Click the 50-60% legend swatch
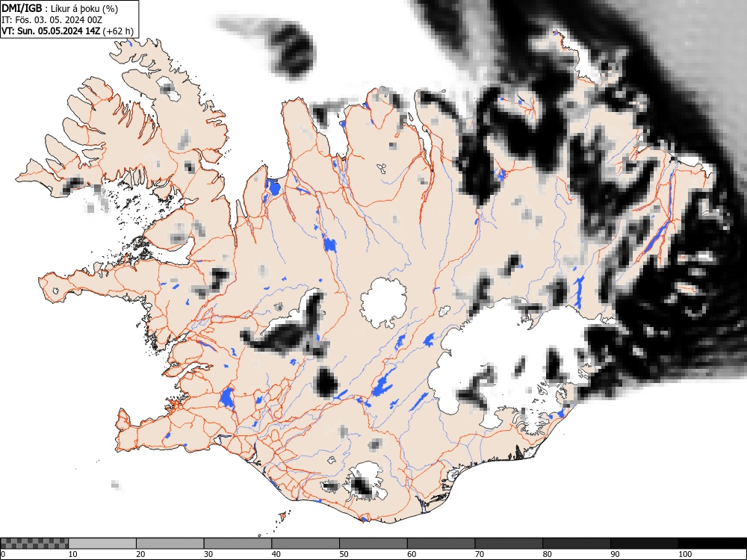 (373, 544)
